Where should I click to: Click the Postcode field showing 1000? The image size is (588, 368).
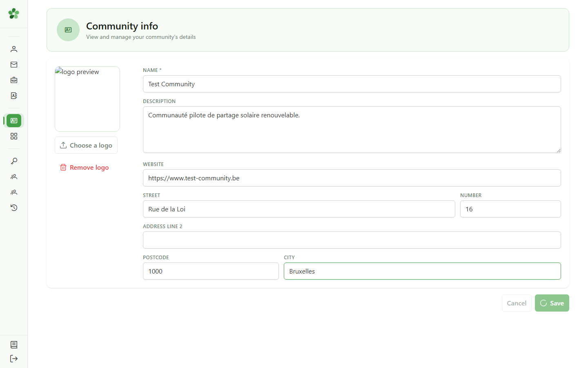(211, 271)
